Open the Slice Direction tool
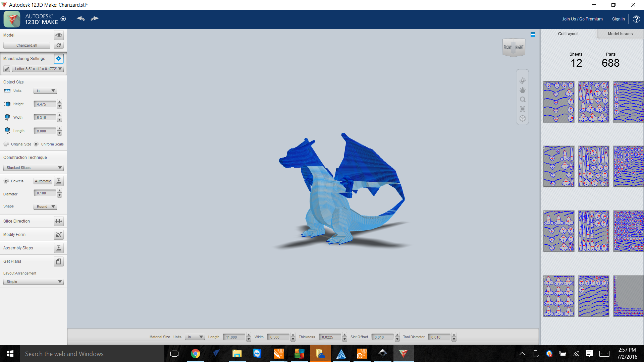The height and width of the screenshot is (362, 644). click(59, 221)
